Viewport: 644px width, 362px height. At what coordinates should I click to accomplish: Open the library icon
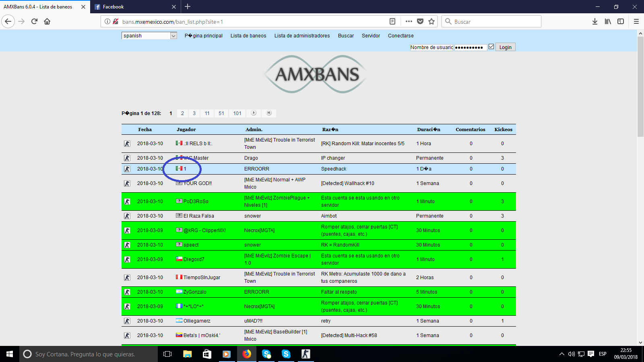click(x=608, y=21)
